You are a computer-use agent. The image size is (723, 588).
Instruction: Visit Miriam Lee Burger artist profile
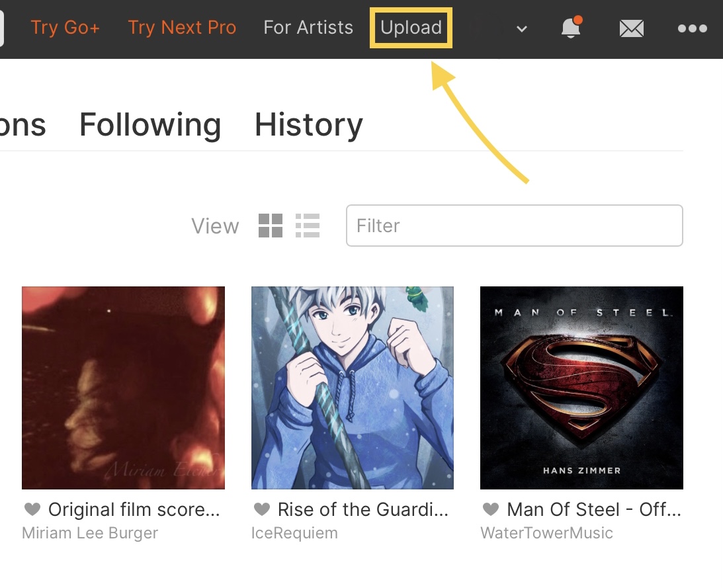(90, 533)
